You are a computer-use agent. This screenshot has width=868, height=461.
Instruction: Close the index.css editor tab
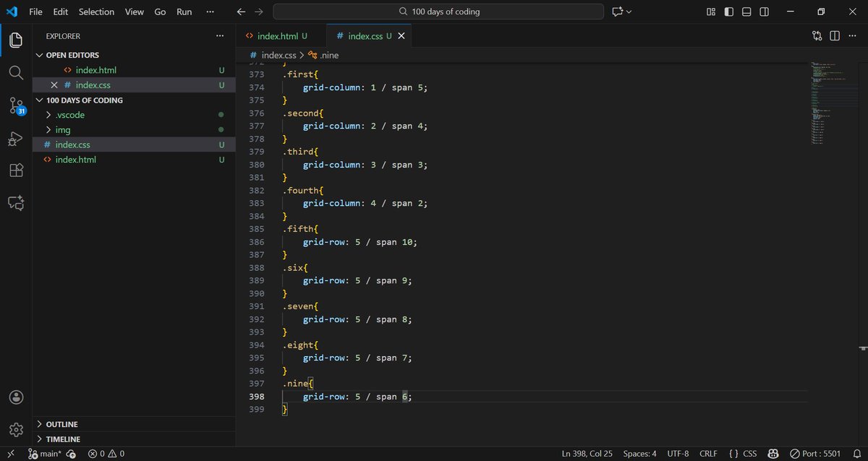401,35
